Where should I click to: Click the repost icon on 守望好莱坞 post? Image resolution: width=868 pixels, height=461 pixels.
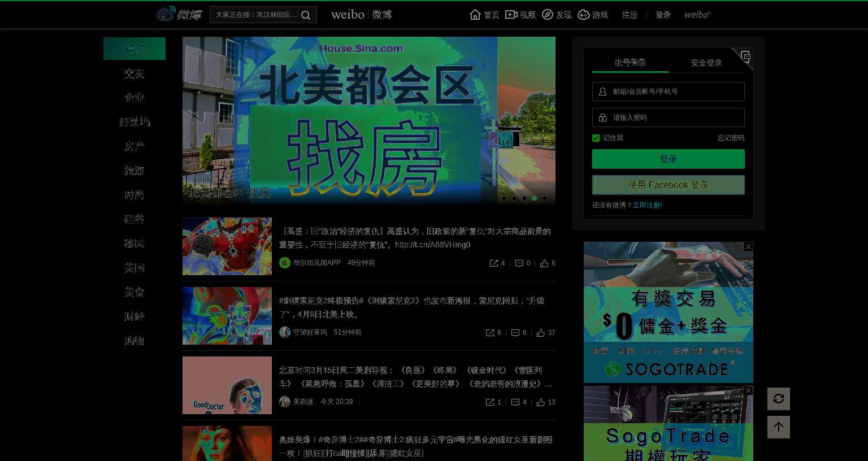[x=490, y=333]
